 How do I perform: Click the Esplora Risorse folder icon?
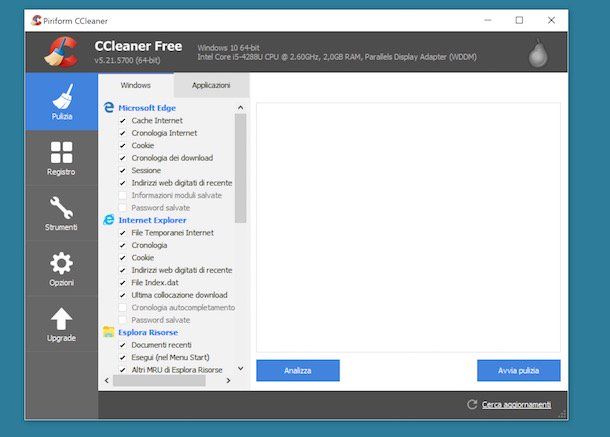point(109,332)
